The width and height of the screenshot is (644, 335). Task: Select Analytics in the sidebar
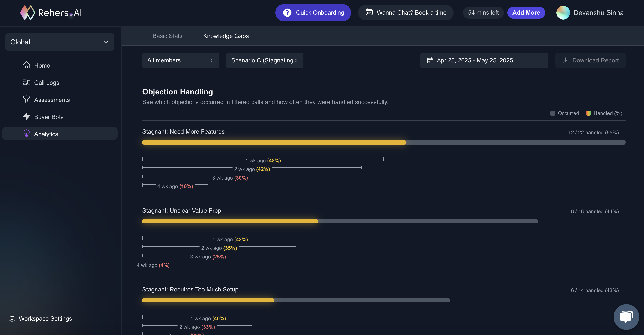[60, 134]
